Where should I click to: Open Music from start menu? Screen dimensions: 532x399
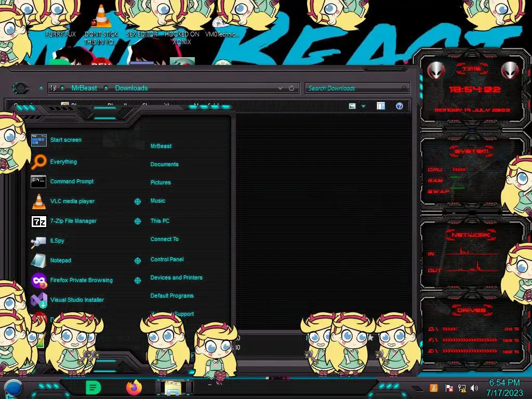tap(158, 201)
